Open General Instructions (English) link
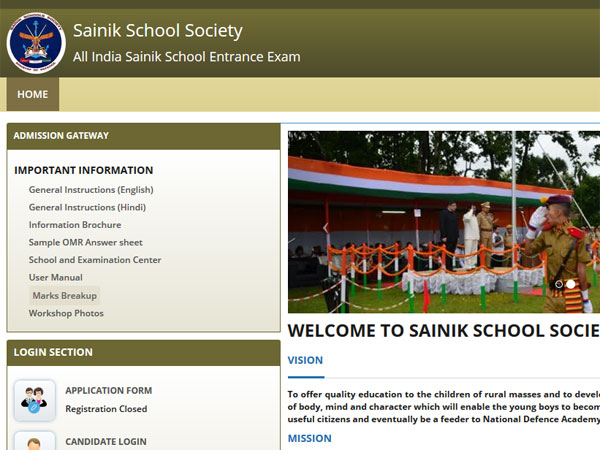This screenshot has width=600, height=450. click(91, 190)
